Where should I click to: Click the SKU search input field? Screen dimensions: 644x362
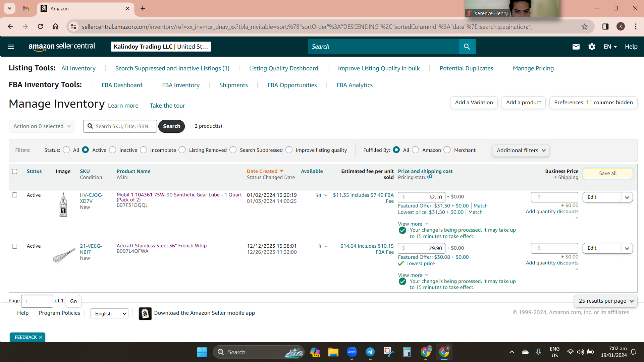click(120, 126)
